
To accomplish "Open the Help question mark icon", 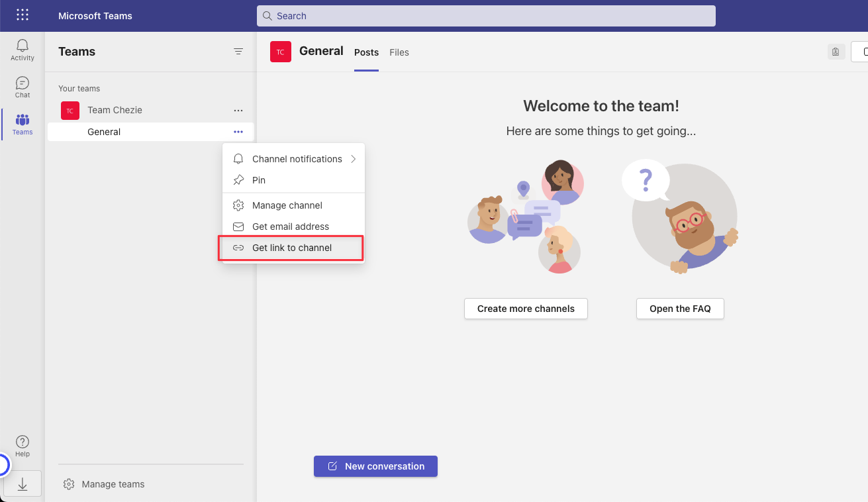I will click(23, 446).
